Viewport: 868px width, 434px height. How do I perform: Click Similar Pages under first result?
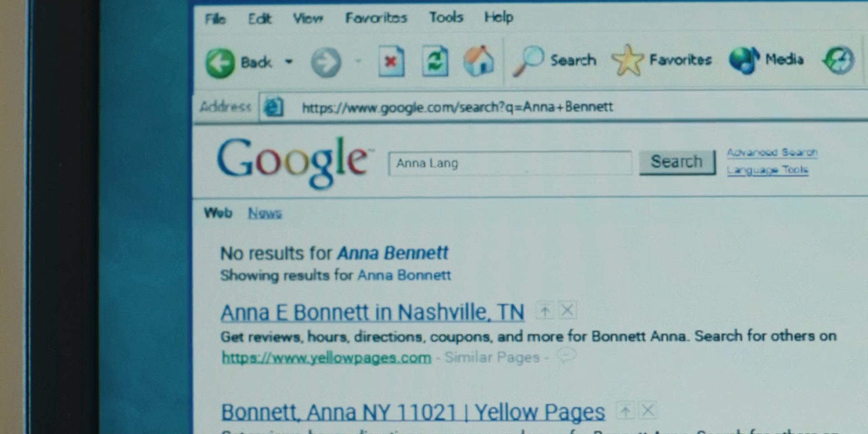(x=492, y=358)
